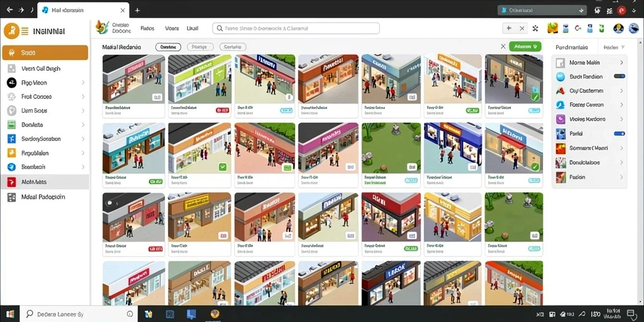This screenshot has width=644, height=322.
Task: Click the green check square on orange-roof shop card
Action: pyautogui.click(x=223, y=166)
